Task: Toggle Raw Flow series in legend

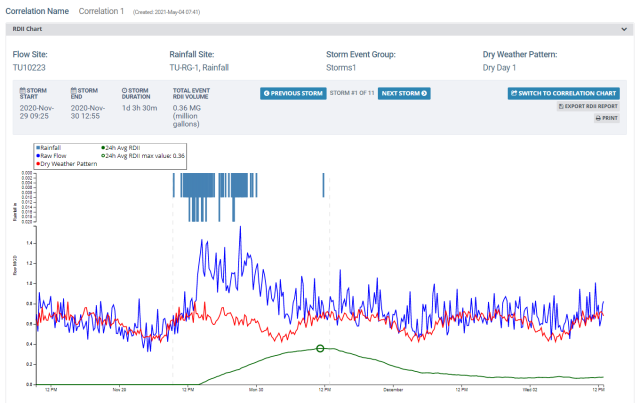Action: click(x=51, y=156)
